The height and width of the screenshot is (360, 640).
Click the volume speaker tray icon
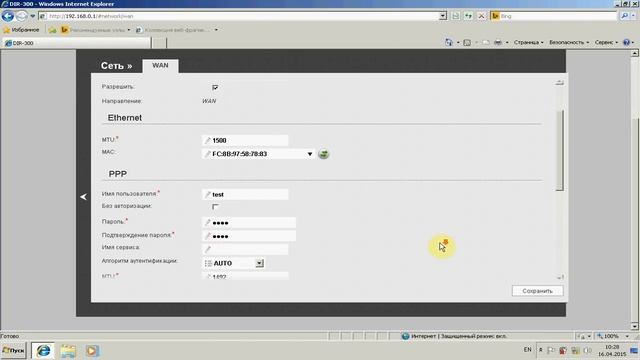pyautogui.click(x=588, y=350)
